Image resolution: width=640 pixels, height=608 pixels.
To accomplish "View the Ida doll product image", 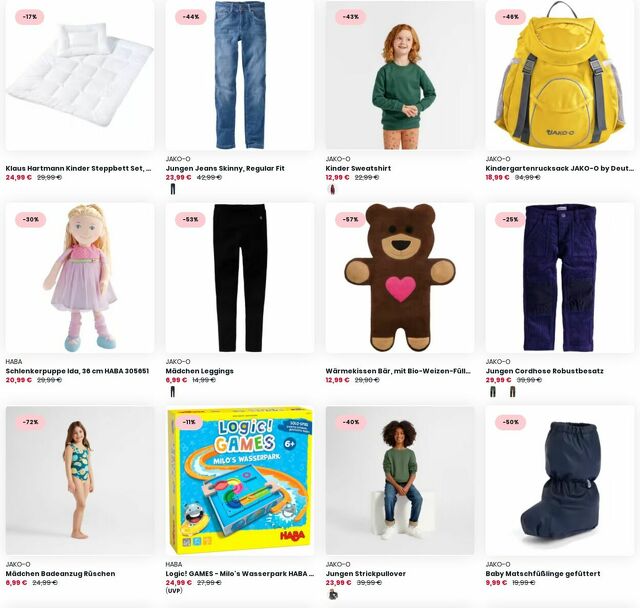I will pyautogui.click(x=80, y=278).
